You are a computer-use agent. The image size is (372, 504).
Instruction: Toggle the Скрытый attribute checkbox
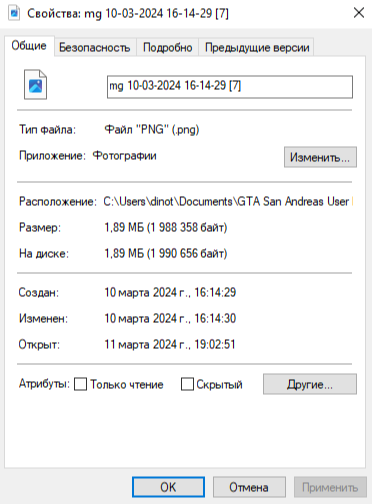coord(187,384)
